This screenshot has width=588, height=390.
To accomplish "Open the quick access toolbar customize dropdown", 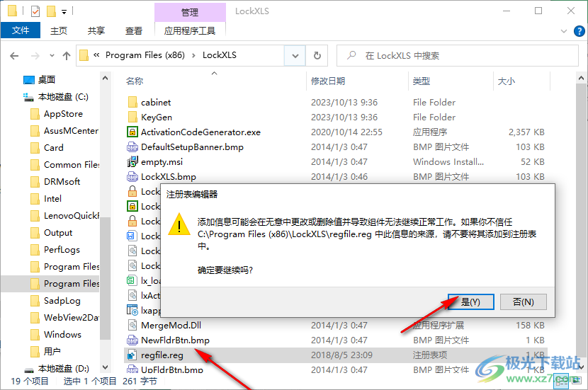I will (64, 12).
